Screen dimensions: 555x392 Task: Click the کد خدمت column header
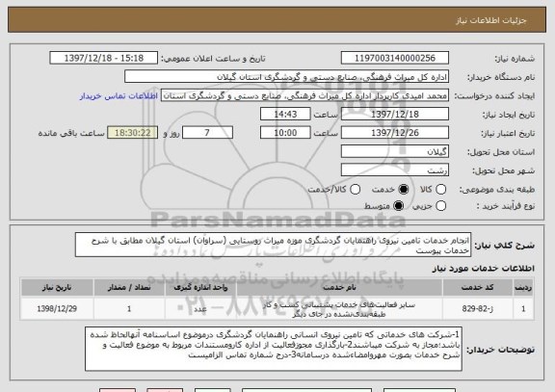pyautogui.click(x=478, y=287)
